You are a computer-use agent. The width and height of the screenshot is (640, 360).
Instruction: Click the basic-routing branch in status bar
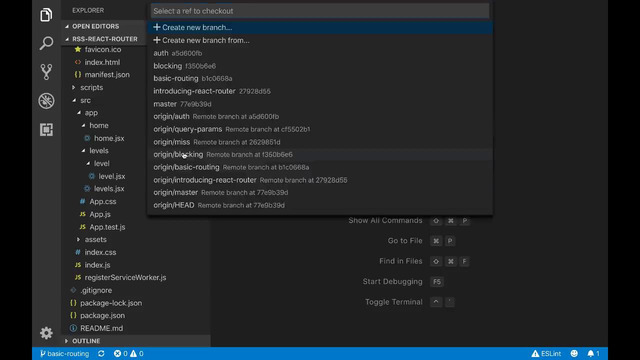coord(64,353)
